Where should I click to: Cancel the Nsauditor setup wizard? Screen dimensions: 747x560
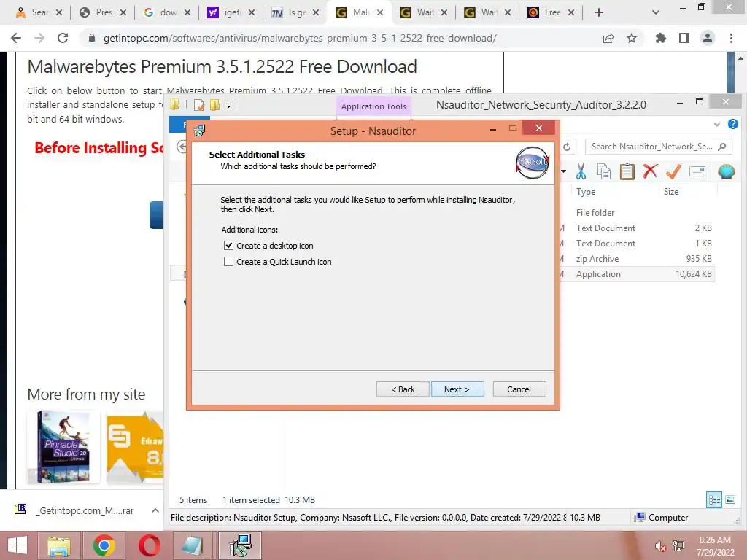pos(519,389)
